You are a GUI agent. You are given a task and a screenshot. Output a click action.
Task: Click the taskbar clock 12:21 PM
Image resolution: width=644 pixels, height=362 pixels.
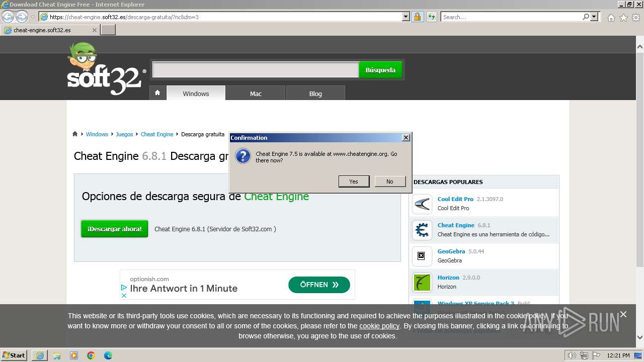618,355
